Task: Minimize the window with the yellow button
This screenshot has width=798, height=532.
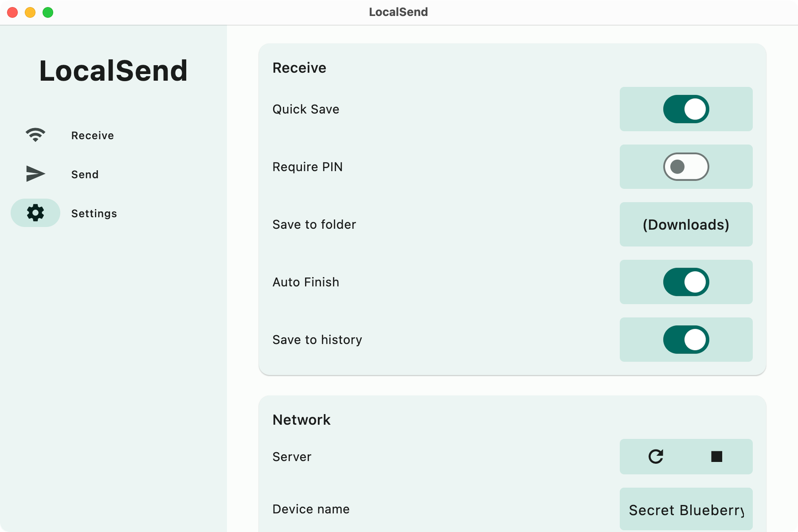Action: click(30, 13)
